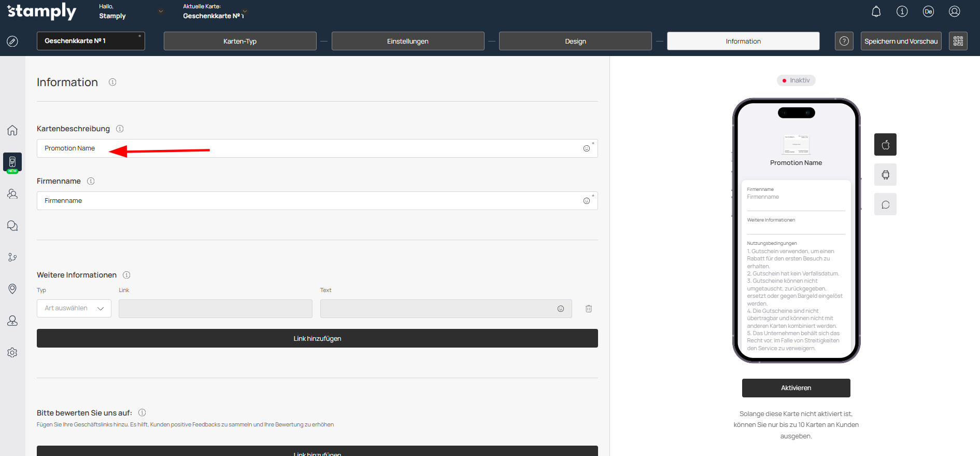Screen dimensions: 980x456
Task: Click the user account profile icon
Action: (x=954, y=11)
